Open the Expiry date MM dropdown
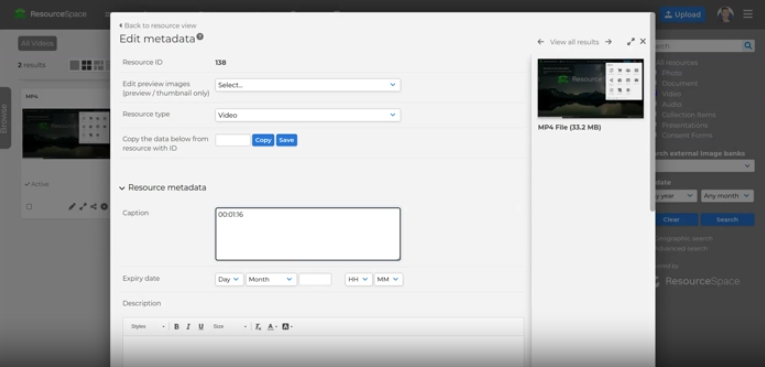Viewport: 765px width, 367px height. coord(388,279)
